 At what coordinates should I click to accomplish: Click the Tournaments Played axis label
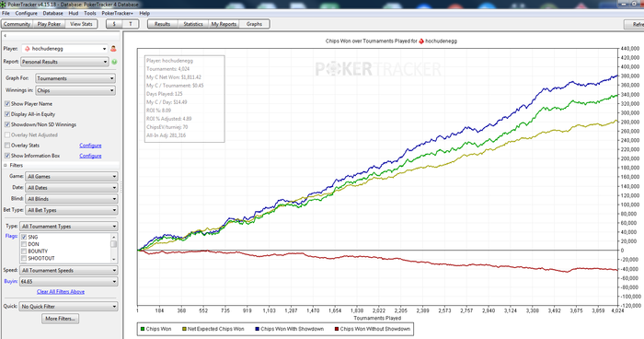[377, 318]
